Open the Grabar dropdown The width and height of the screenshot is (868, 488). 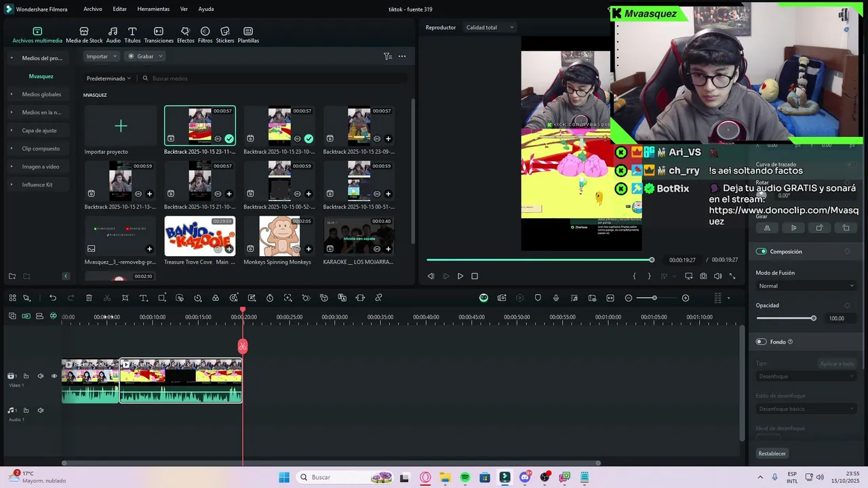click(x=145, y=56)
